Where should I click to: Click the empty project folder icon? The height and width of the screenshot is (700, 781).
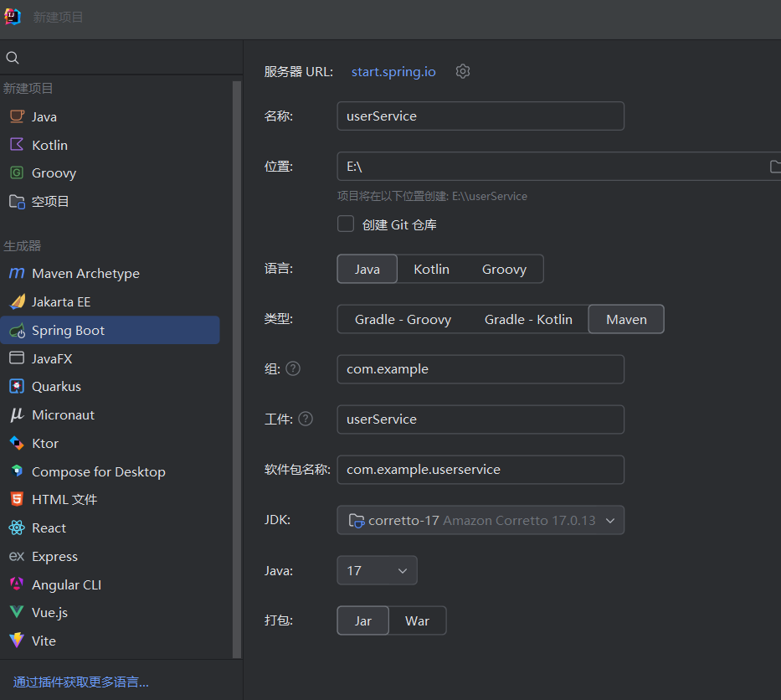[17, 202]
